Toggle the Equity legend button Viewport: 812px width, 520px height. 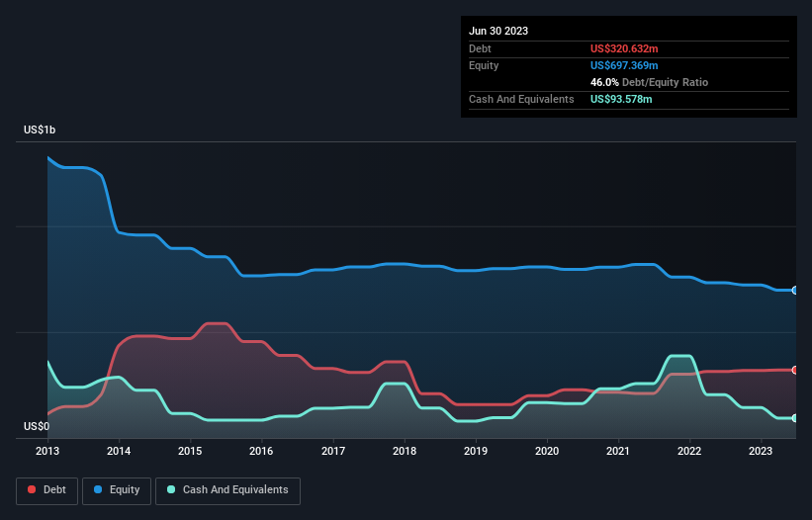click(117, 490)
